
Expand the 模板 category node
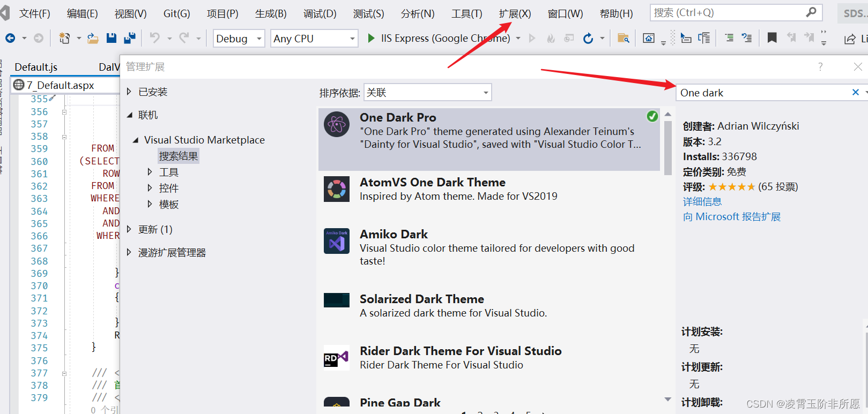click(150, 204)
